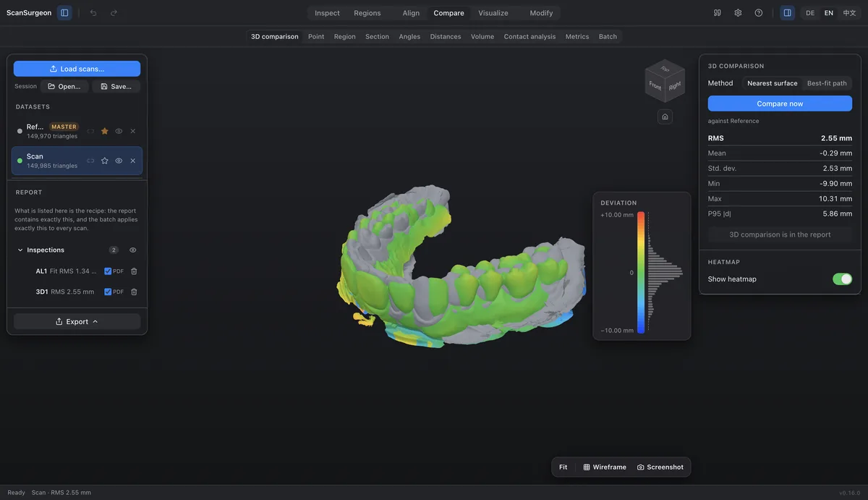
Task: Remove the Reference dataset with its X
Action: point(133,131)
